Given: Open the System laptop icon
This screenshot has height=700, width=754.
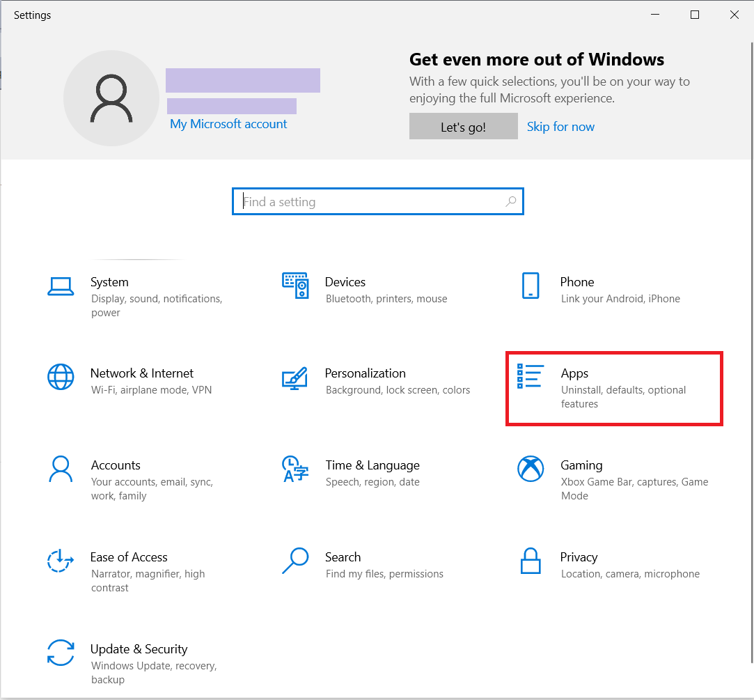Looking at the screenshot, I should [x=61, y=286].
